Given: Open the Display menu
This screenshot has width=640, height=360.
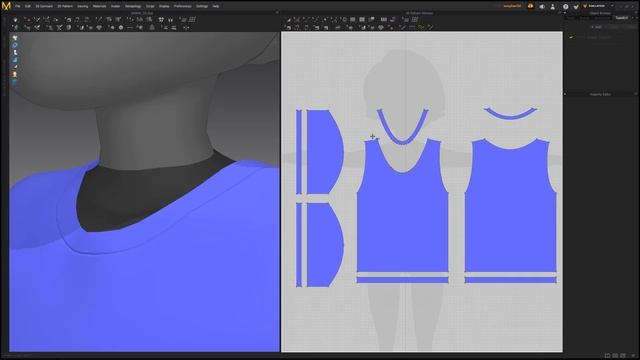Looking at the screenshot, I should (164, 6).
